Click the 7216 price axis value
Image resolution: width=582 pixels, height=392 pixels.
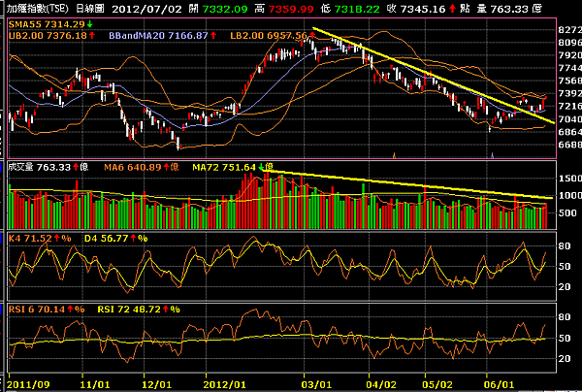[x=569, y=106]
